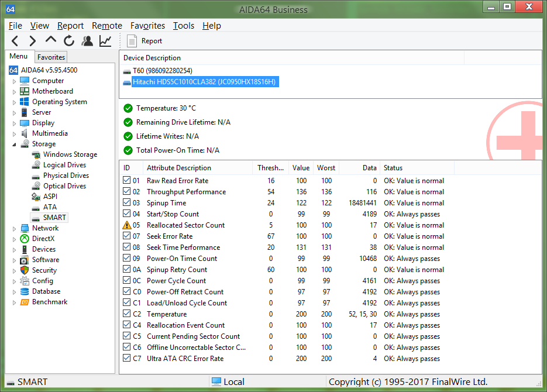The width and height of the screenshot is (547, 392).
Task: Open the user management toolbar icon
Action: click(87, 41)
